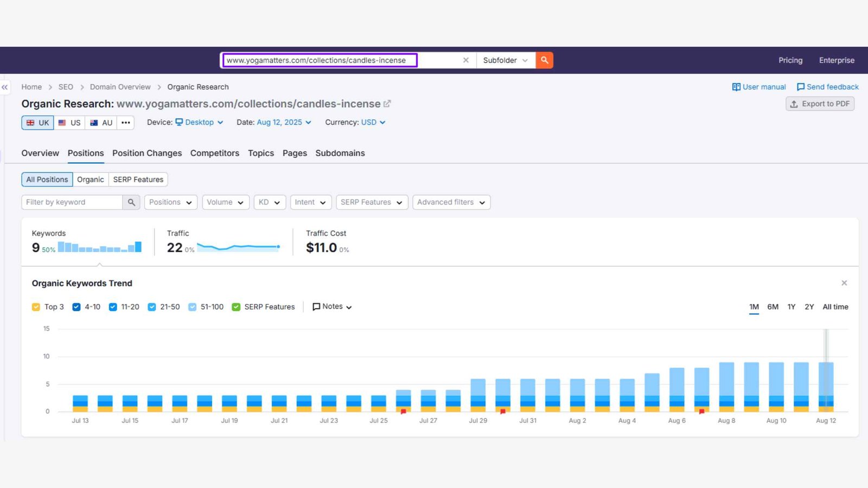The width and height of the screenshot is (868, 488).
Task: Go to Domain Overview breadcrumb
Action: (x=120, y=87)
